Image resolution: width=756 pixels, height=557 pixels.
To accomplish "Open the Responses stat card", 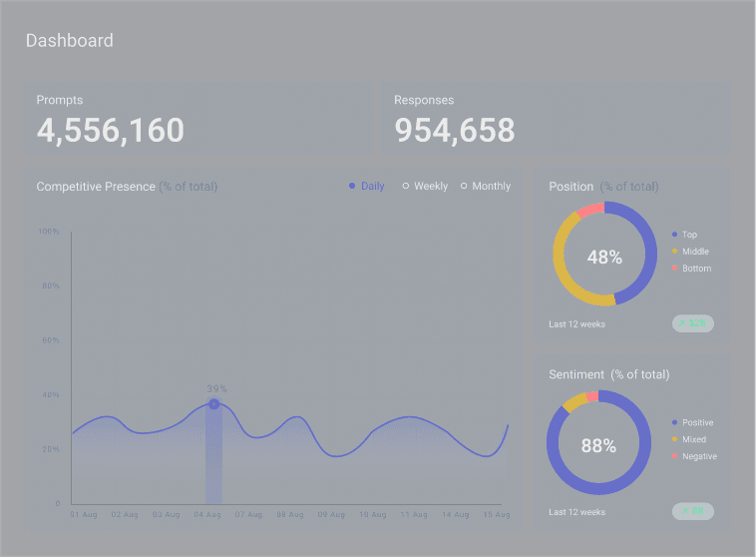I will click(556, 119).
